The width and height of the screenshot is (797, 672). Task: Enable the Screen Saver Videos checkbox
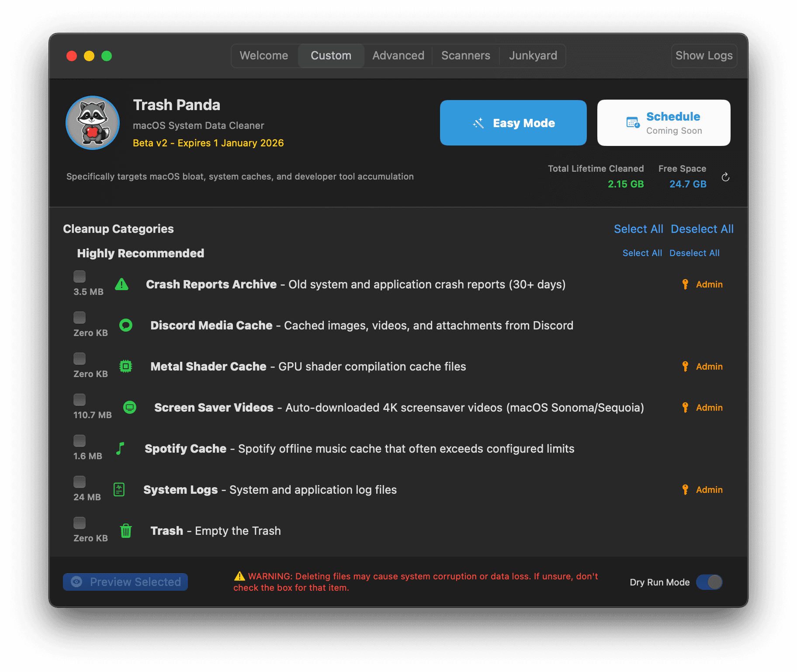[x=80, y=400]
